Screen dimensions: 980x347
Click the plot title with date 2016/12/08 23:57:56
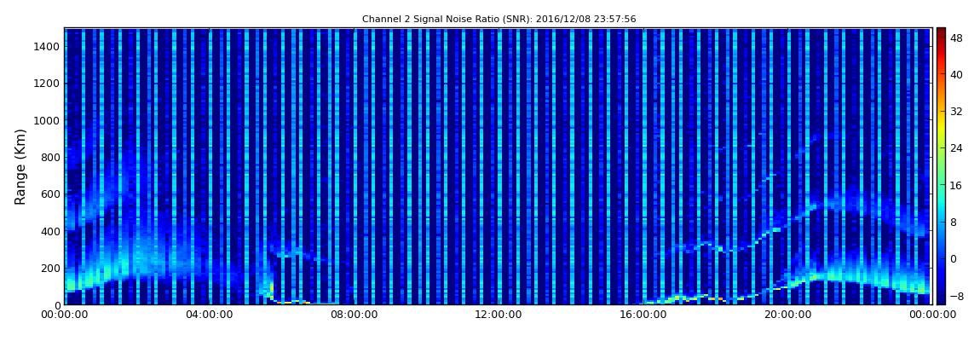[499, 19]
